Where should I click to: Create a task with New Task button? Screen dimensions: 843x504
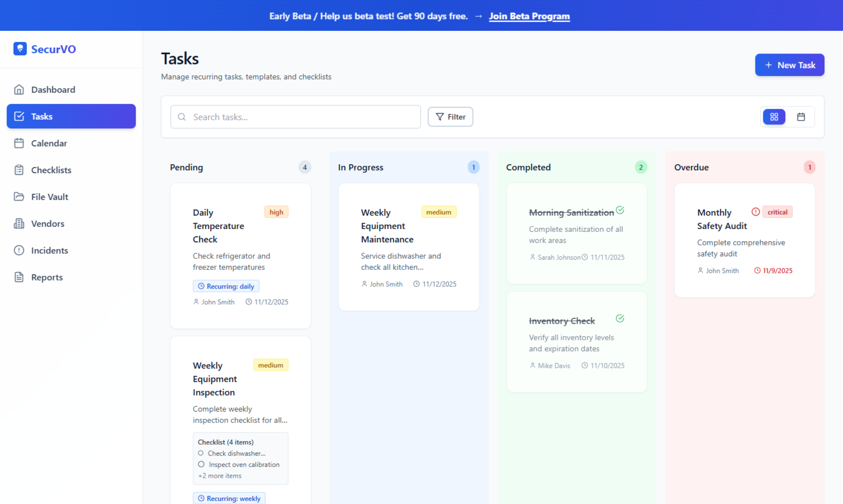tap(790, 65)
